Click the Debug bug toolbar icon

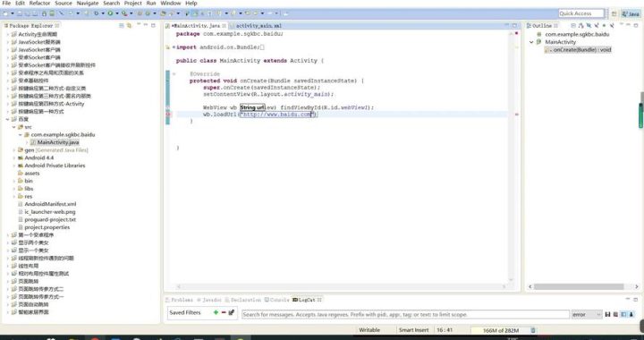96,13
